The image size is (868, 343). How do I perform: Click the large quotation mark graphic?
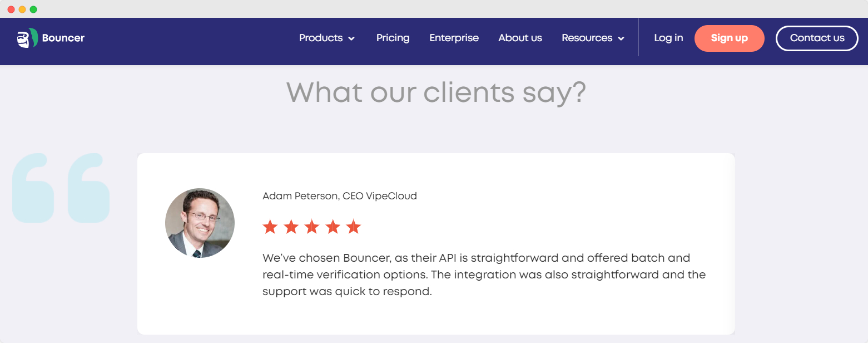click(x=61, y=188)
